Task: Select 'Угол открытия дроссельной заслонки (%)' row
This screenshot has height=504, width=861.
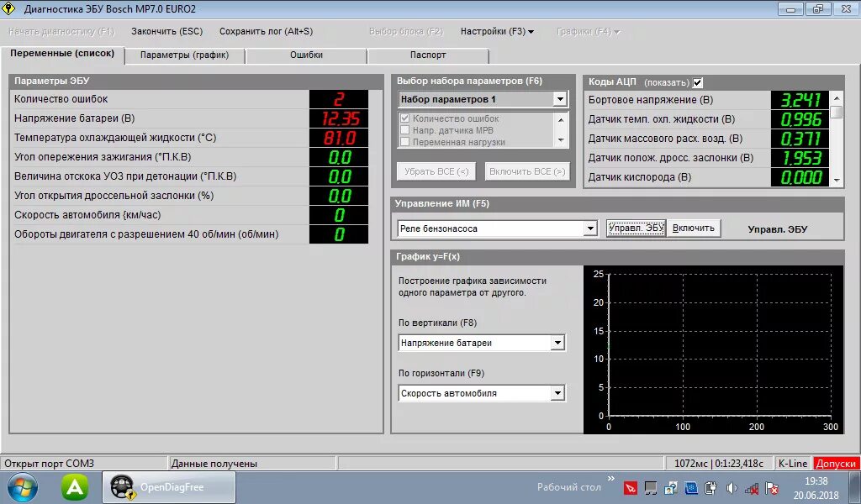Action: 191,195
